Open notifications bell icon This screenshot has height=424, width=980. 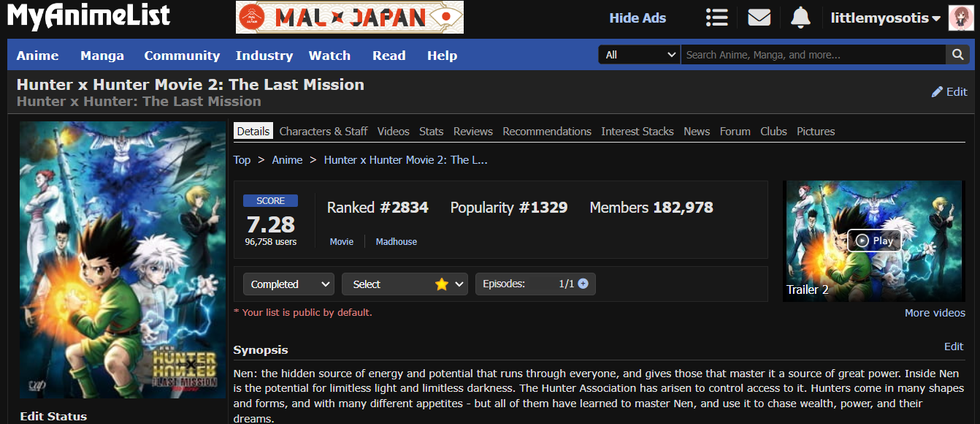pos(800,18)
